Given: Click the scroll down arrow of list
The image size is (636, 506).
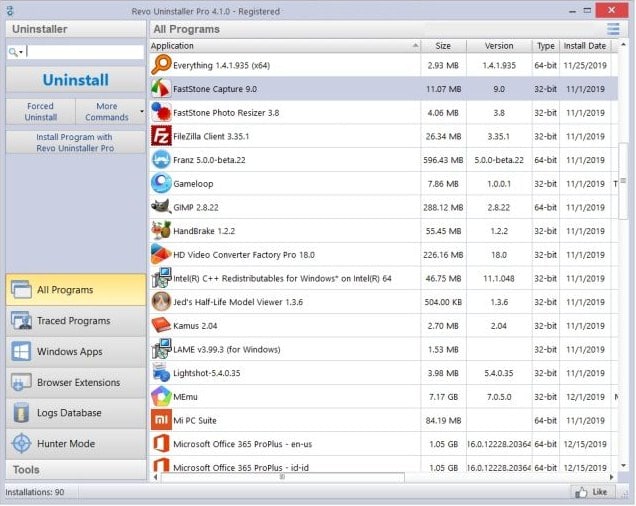Looking at the screenshot, I should coord(623,465).
